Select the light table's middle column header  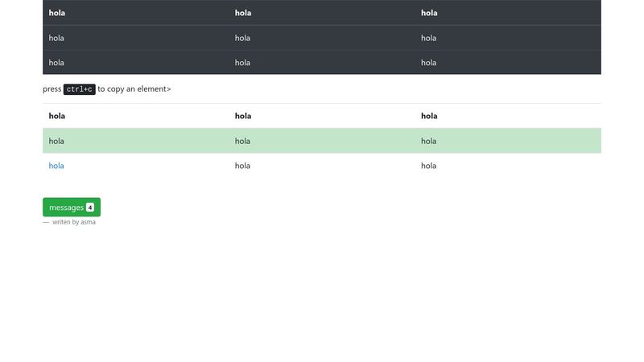click(x=243, y=116)
